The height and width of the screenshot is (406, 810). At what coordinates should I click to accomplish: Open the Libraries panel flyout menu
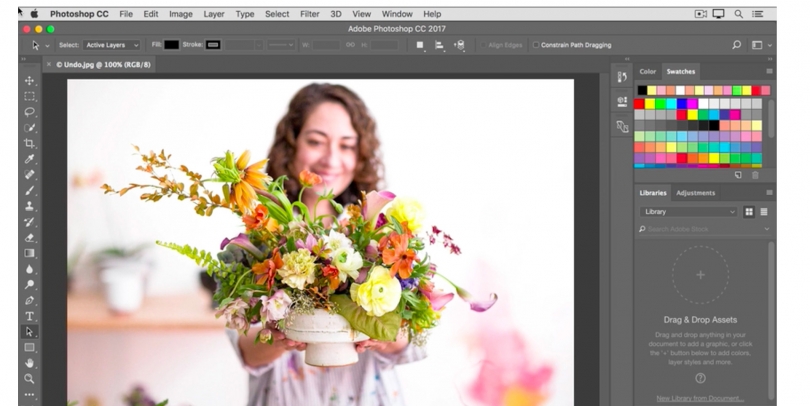[769, 192]
